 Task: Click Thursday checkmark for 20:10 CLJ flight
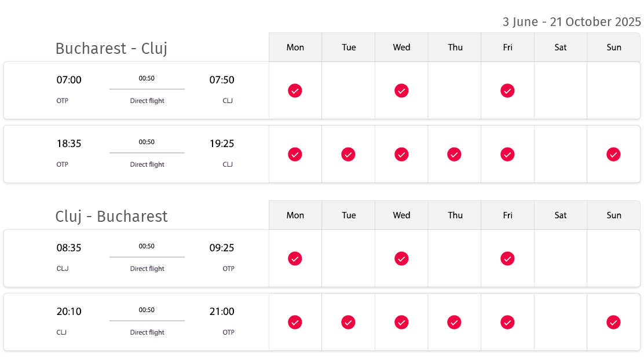pyautogui.click(x=454, y=323)
